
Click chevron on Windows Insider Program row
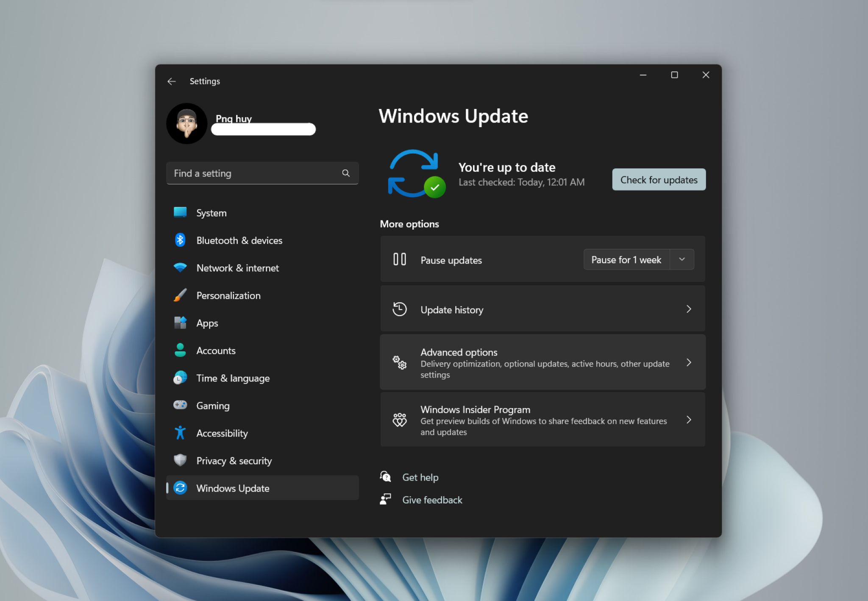tap(689, 420)
